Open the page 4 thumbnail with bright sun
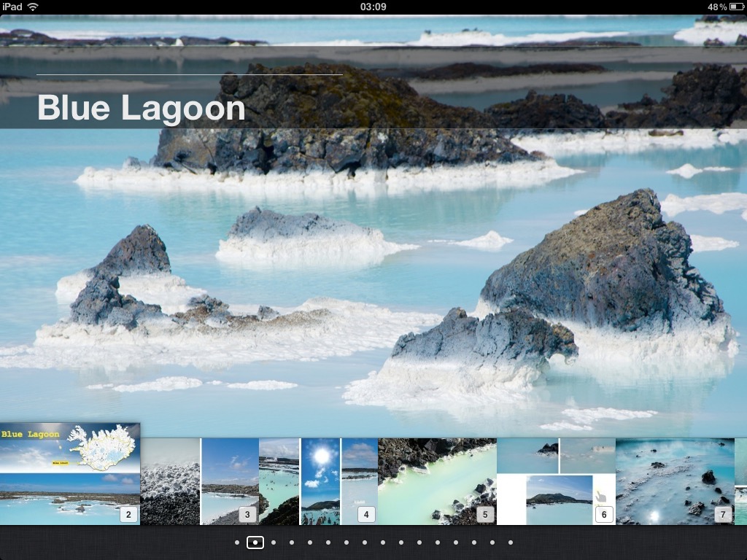The image size is (747, 560). pos(319,481)
